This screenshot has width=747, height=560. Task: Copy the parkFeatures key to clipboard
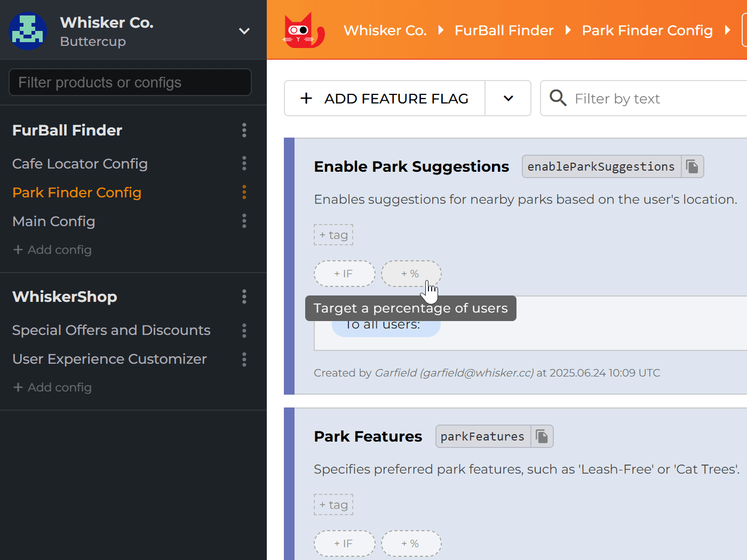point(542,436)
